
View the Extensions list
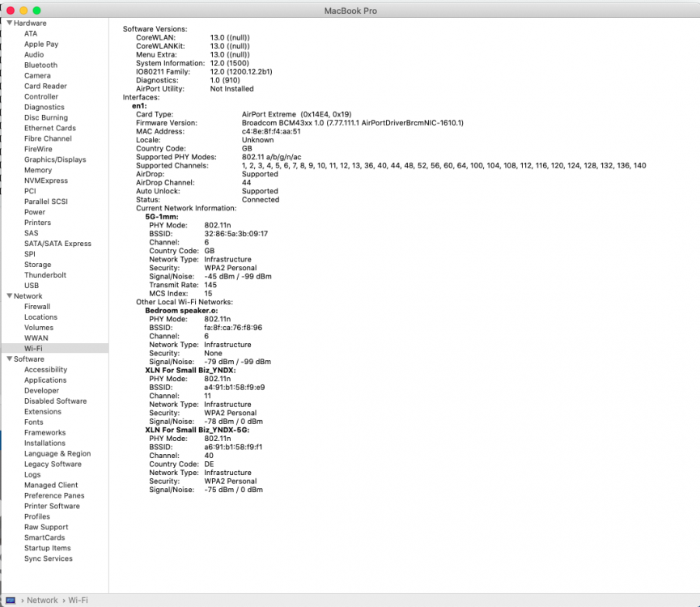(45, 411)
